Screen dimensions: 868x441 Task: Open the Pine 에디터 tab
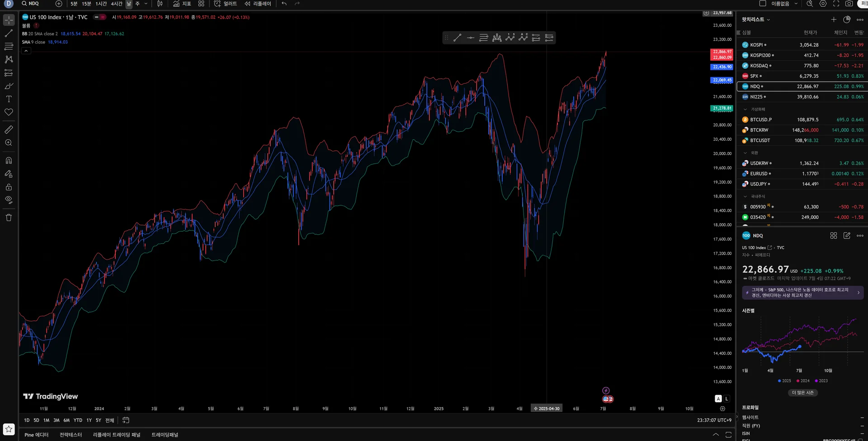coord(36,435)
